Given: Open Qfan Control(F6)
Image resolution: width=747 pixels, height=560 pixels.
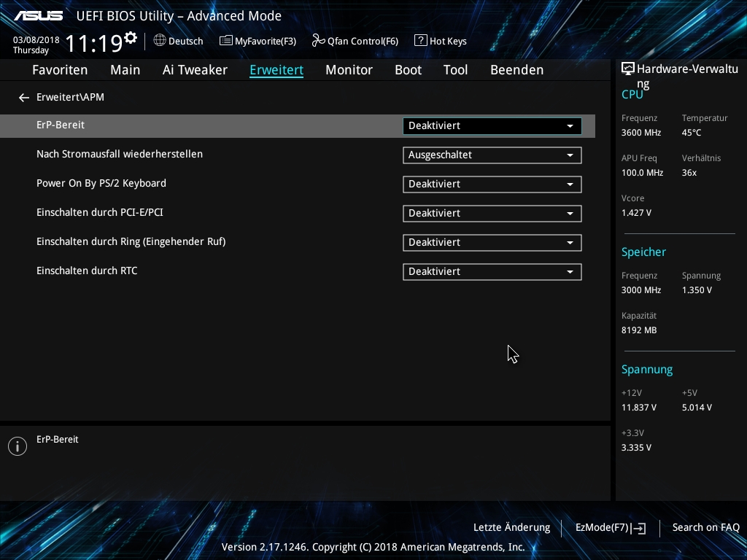Looking at the screenshot, I should pos(355,41).
